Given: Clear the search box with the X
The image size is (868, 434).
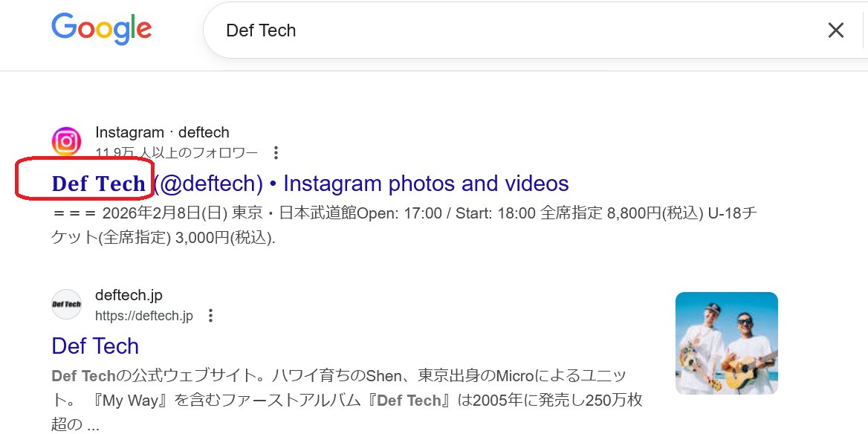Looking at the screenshot, I should point(836,30).
